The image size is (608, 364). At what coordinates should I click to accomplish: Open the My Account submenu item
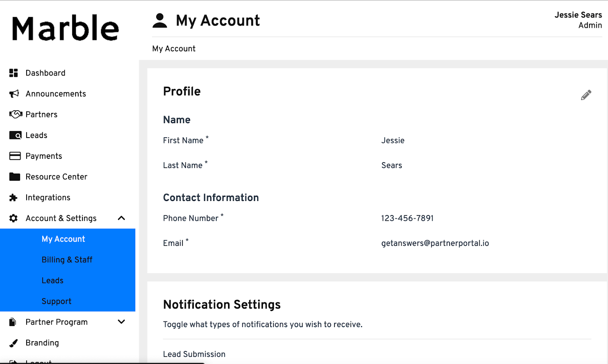[x=63, y=239]
